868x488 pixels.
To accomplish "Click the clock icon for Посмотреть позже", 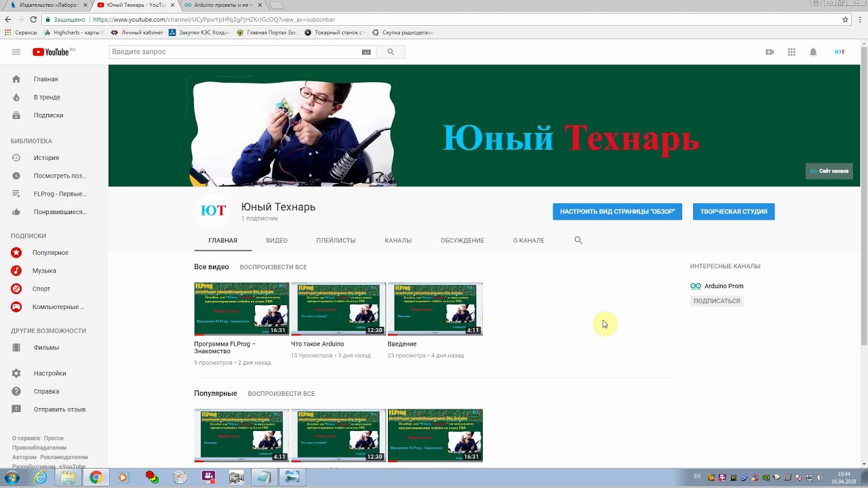I will tap(16, 176).
